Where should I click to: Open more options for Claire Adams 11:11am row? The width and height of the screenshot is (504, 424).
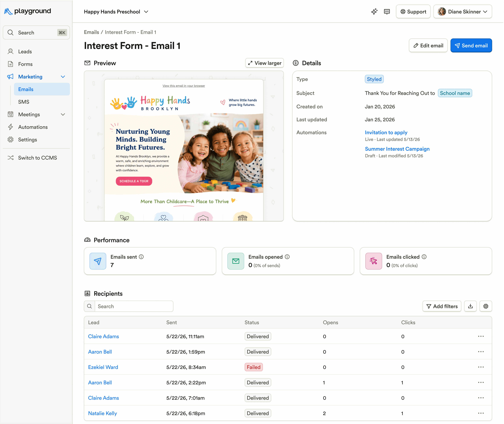point(481,336)
